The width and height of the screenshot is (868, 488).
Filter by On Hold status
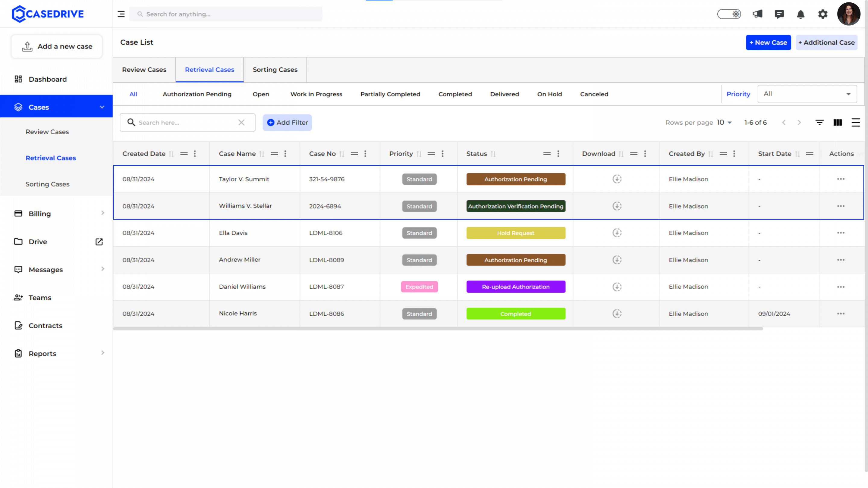click(549, 94)
